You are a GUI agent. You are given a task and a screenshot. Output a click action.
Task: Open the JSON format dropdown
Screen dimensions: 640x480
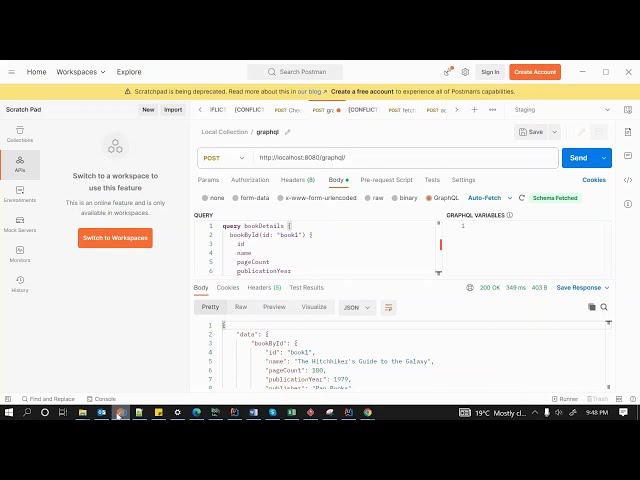357,307
